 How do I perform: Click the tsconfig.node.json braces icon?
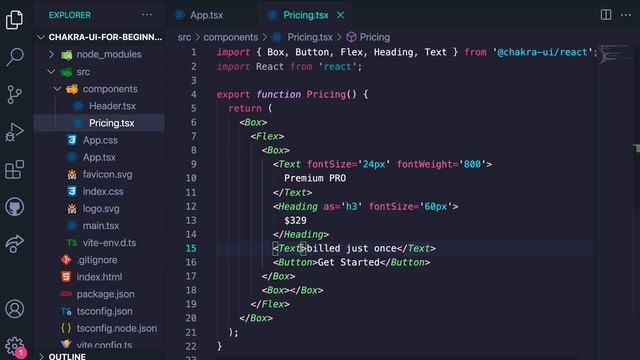coord(66,328)
